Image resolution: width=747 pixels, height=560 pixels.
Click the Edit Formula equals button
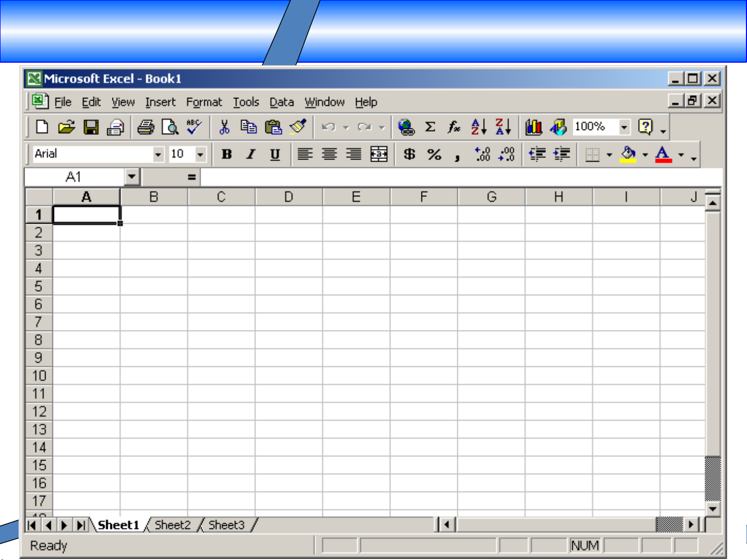(x=191, y=177)
